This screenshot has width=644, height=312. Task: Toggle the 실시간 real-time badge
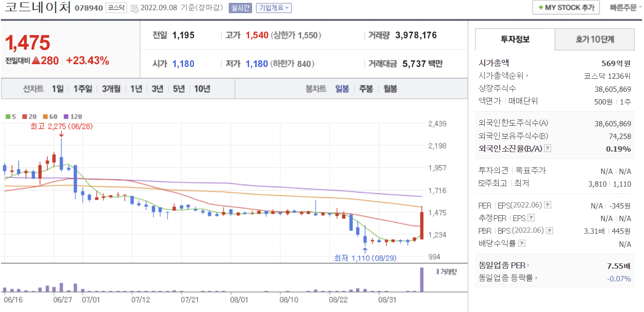click(240, 8)
